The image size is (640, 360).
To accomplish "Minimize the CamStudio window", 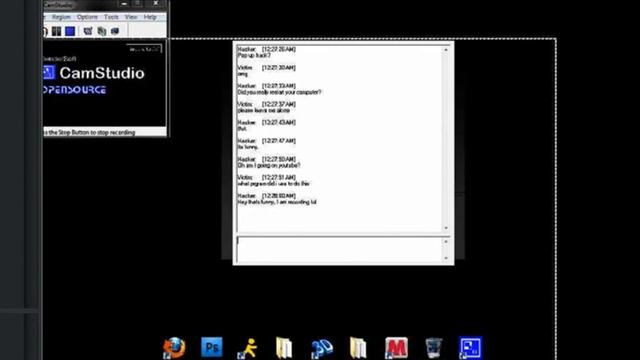I will 124,4.
